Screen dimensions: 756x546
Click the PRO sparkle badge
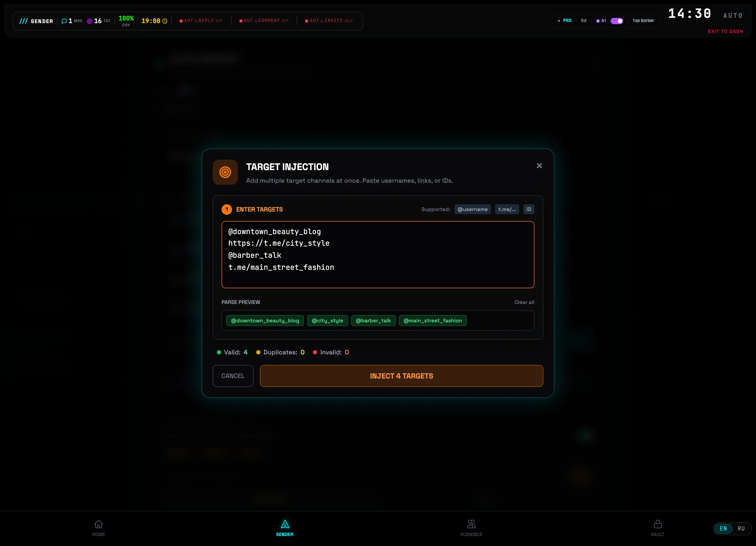(564, 21)
